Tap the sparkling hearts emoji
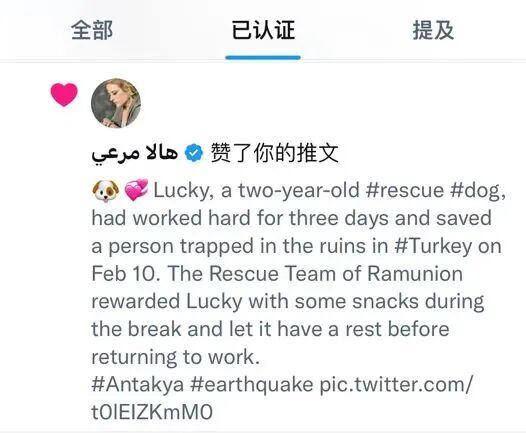The width and height of the screenshot is (526, 433). point(136,190)
